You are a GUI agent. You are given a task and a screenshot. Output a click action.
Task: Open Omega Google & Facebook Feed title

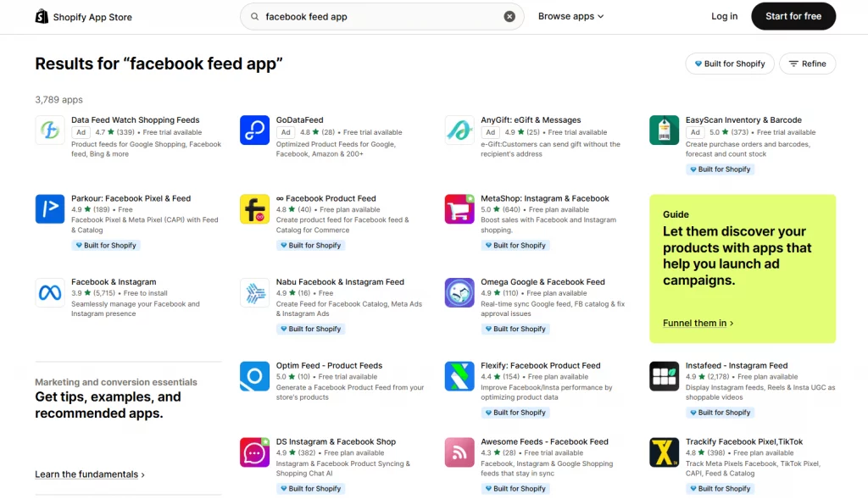[542, 282]
